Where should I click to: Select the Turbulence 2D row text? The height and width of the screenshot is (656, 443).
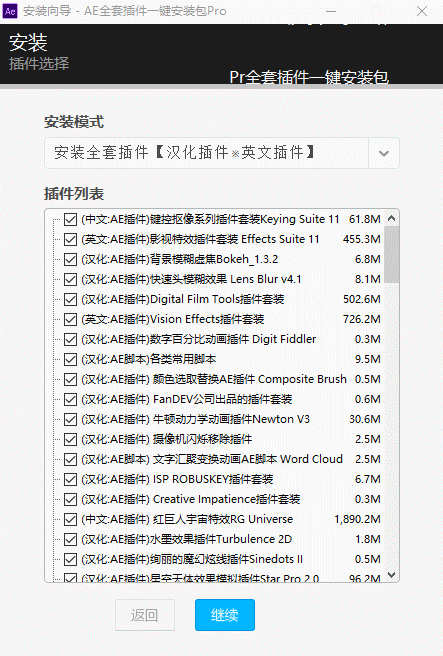coord(186,539)
